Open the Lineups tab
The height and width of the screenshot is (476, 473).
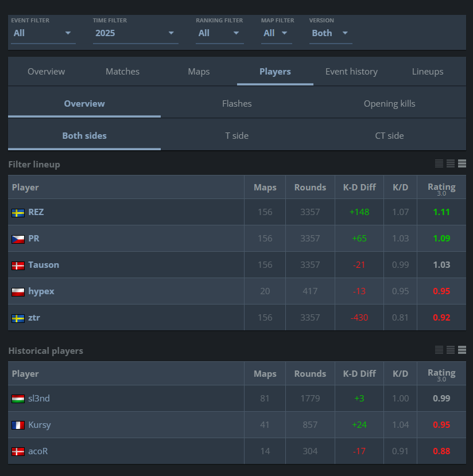pos(428,71)
